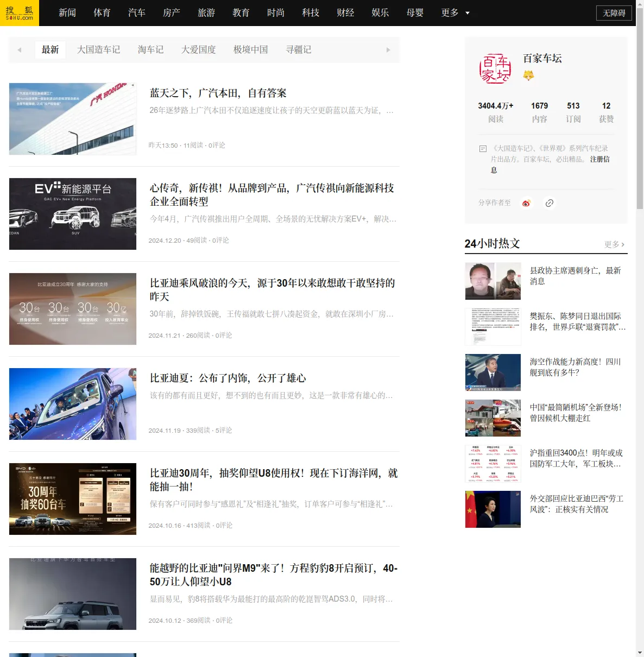Open article about 方程豹豹8开启预订
This screenshot has height=657, width=644.
[274, 575]
